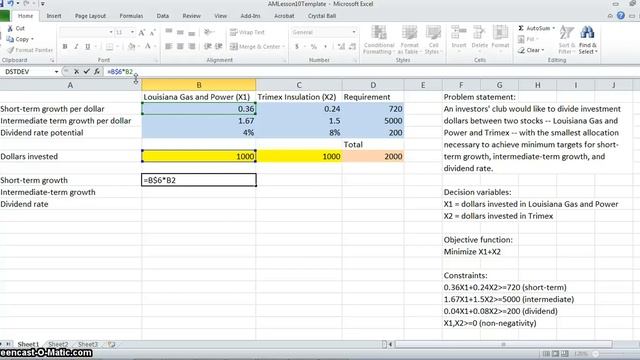Switch to the Data tab
640x360 pixels.
(x=162, y=16)
